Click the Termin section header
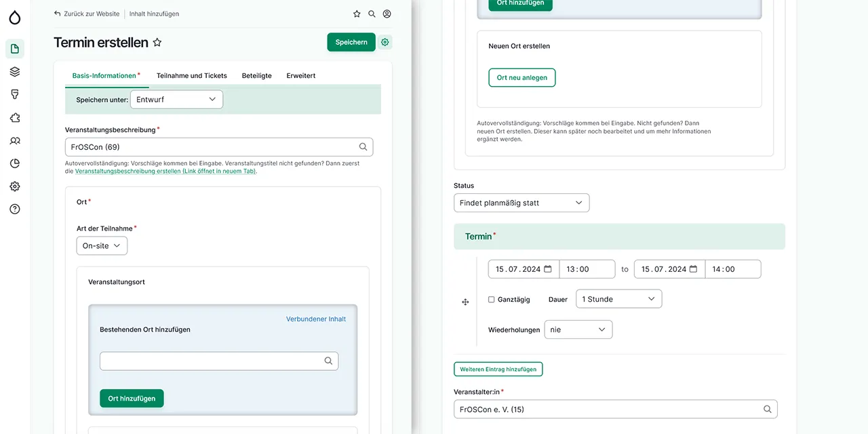The height and width of the screenshot is (434, 868). [619, 237]
